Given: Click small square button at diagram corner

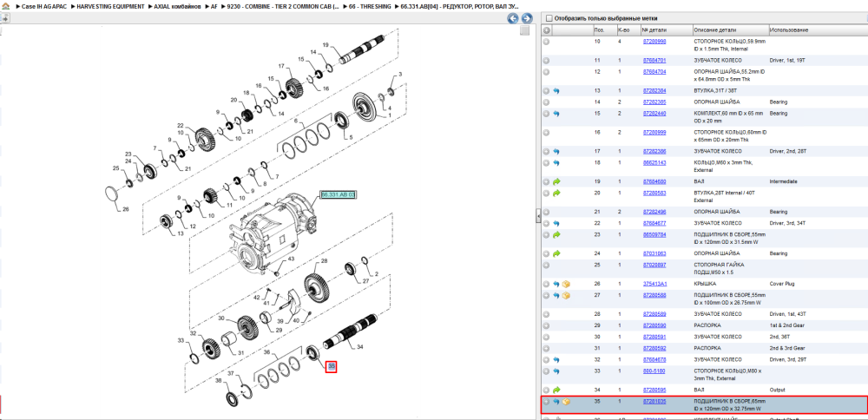Looking at the screenshot, I should point(525,31).
